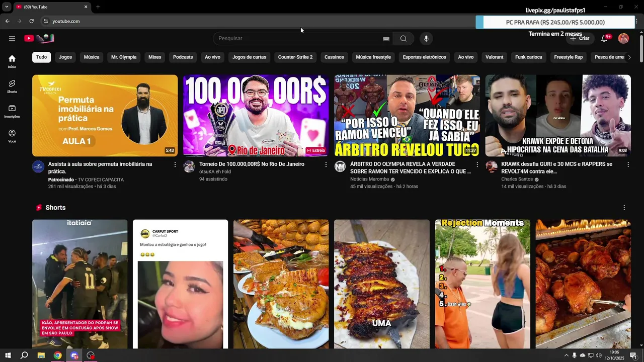Select the Esportes eletrônicos chip
This screenshot has height=362, width=644.
coord(425,57)
